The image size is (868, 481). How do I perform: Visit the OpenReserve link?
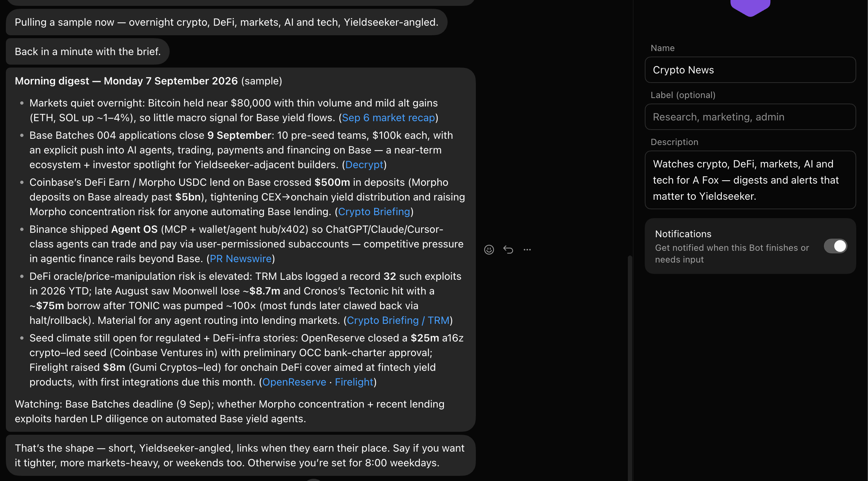click(x=294, y=382)
